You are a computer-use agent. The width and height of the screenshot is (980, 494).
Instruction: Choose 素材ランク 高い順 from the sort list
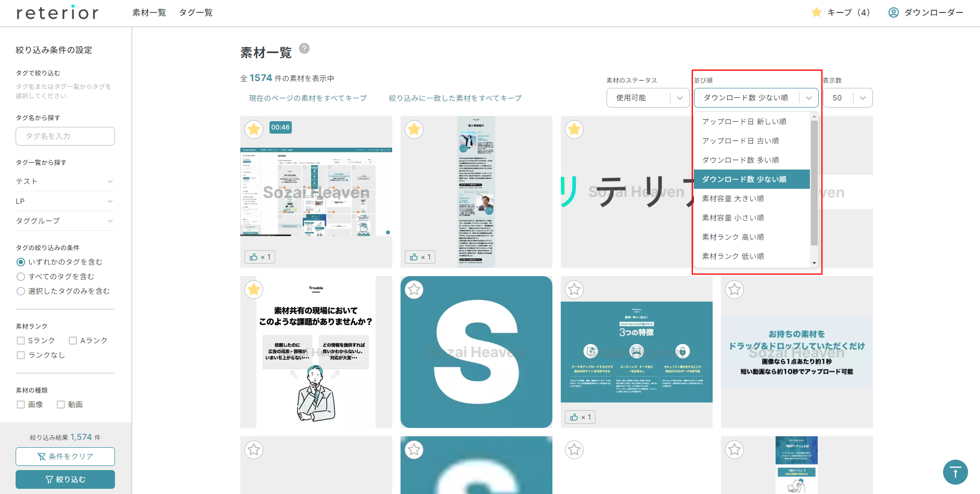752,237
